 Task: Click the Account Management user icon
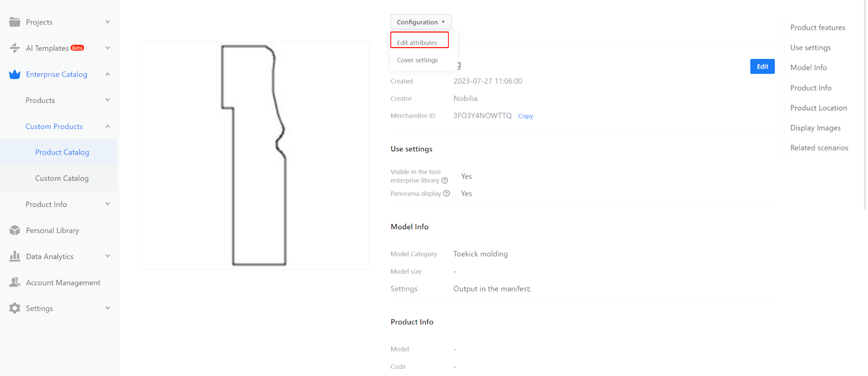15,282
